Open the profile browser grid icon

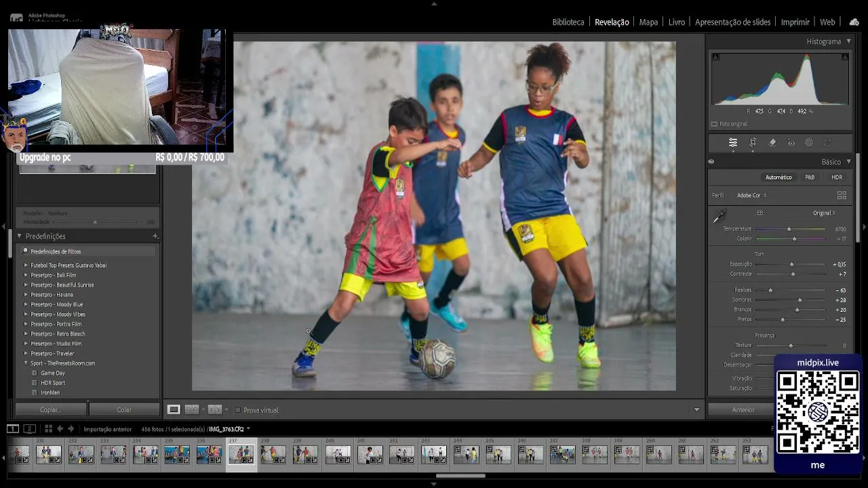tap(842, 195)
